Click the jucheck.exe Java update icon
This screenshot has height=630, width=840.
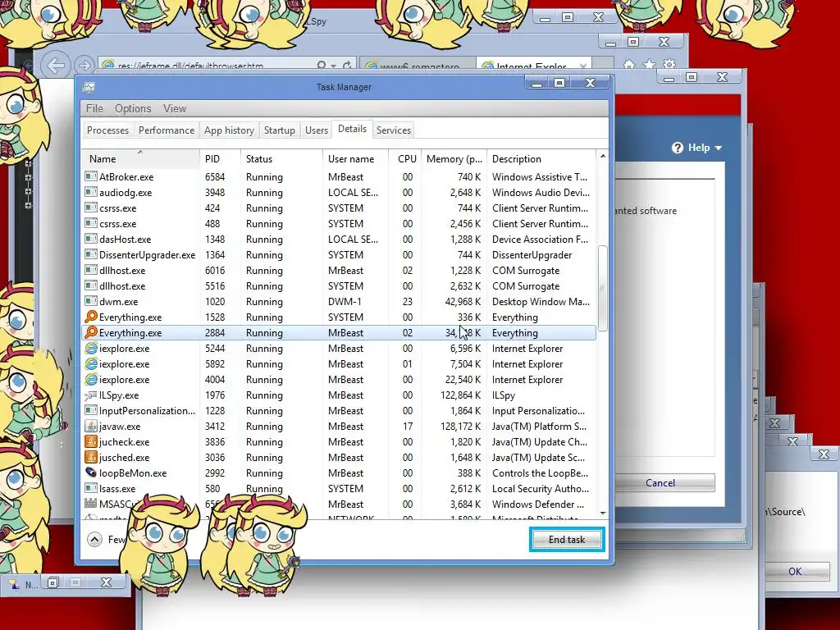[91, 442]
